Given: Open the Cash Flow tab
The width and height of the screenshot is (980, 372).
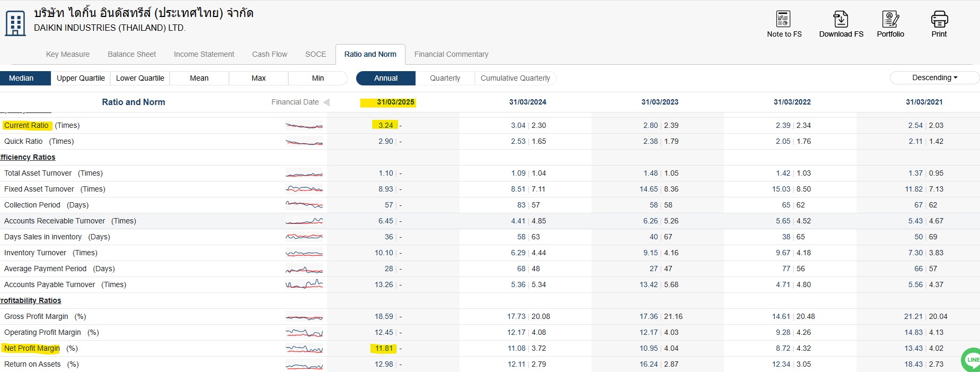Looking at the screenshot, I should coord(269,54).
